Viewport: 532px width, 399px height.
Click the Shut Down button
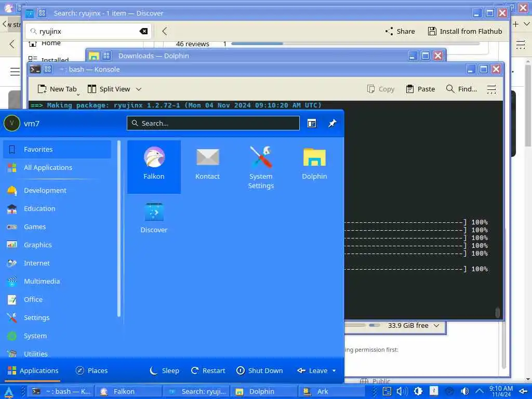point(260,370)
